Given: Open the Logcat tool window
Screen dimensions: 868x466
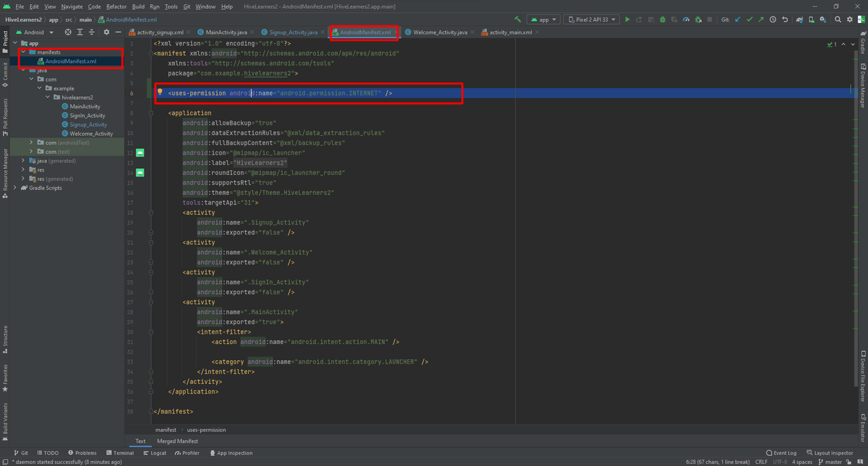Looking at the screenshot, I should coord(155,452).
